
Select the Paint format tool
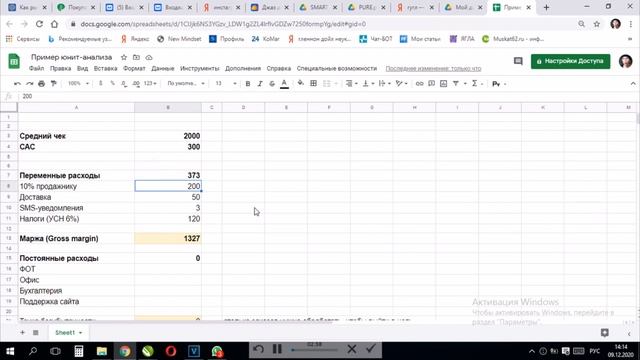(x=53, y=83)
